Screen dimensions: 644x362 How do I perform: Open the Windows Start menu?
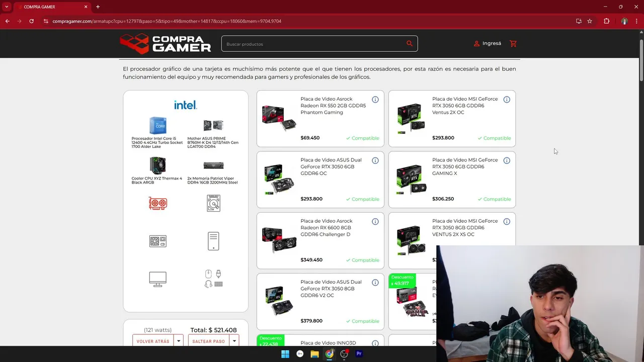point(285,354)
